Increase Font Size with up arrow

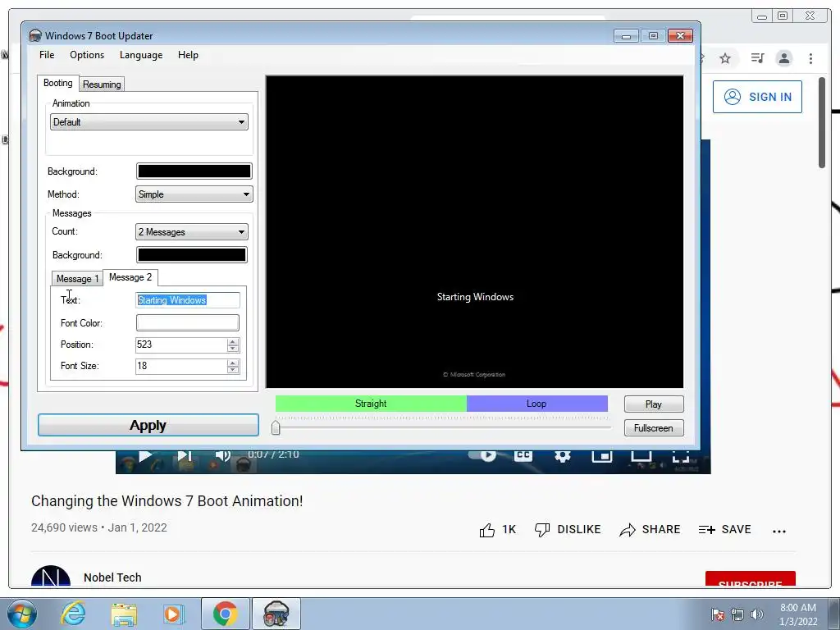(232, 363)
